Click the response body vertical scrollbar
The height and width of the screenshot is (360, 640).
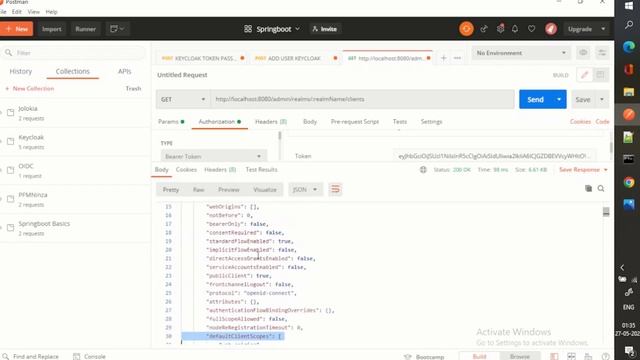pyautogui.click(x=606, y=211)
